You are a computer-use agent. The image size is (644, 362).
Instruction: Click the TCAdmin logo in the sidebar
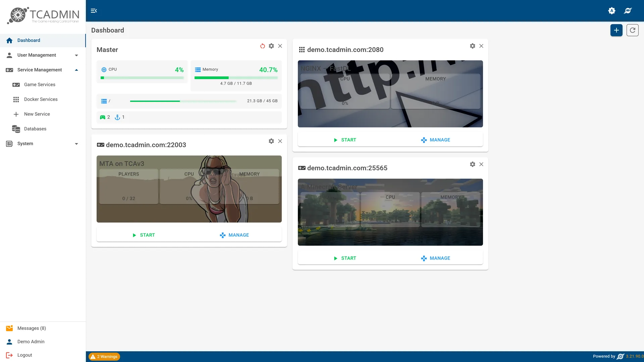point(43,15)
